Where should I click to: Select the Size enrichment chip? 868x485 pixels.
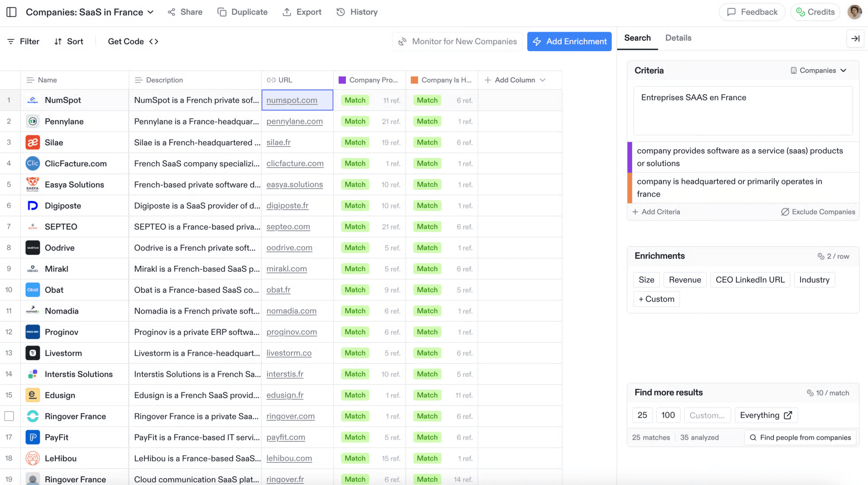point(646,280)
